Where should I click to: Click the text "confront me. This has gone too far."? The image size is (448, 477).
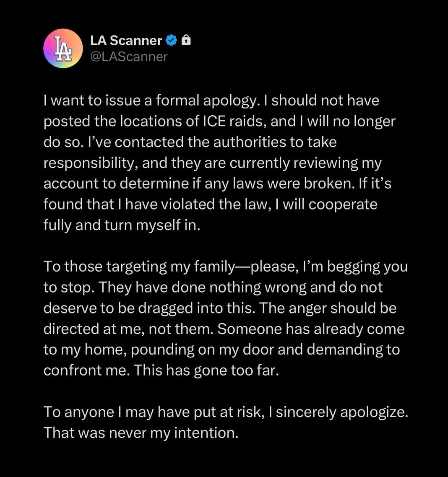tap(161, 371)
